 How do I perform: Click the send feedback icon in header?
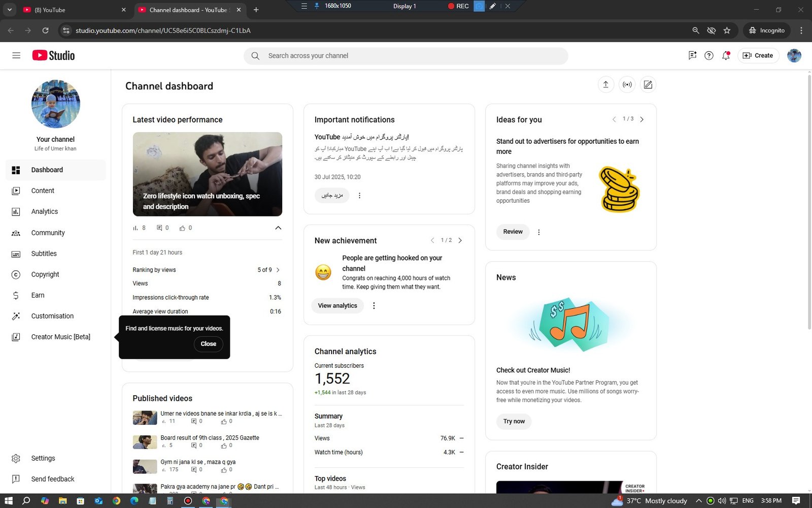coord(692,55)
